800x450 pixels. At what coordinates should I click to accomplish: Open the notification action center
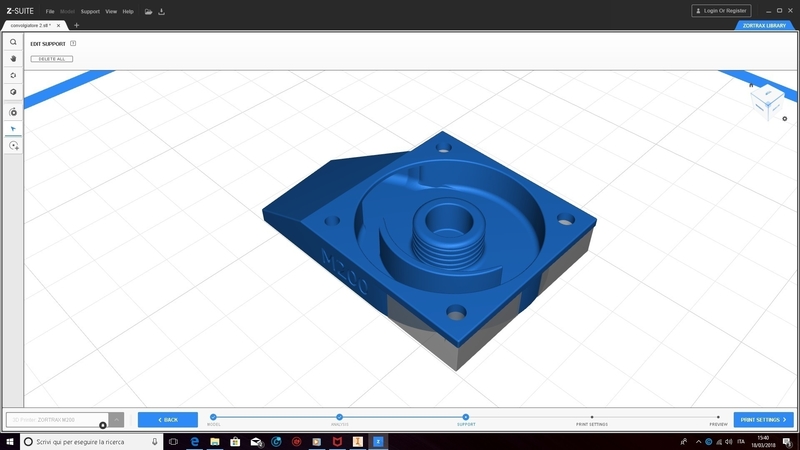(787, 442)
